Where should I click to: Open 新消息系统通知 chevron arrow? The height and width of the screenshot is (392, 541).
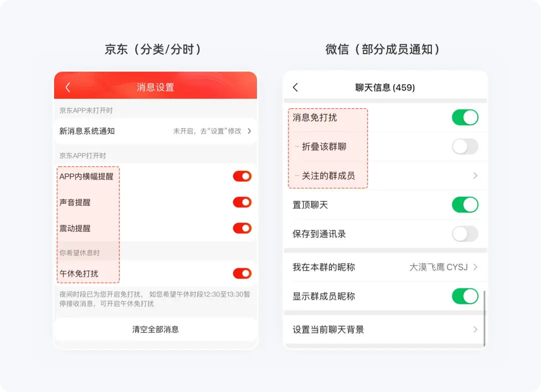coord(249,131)
